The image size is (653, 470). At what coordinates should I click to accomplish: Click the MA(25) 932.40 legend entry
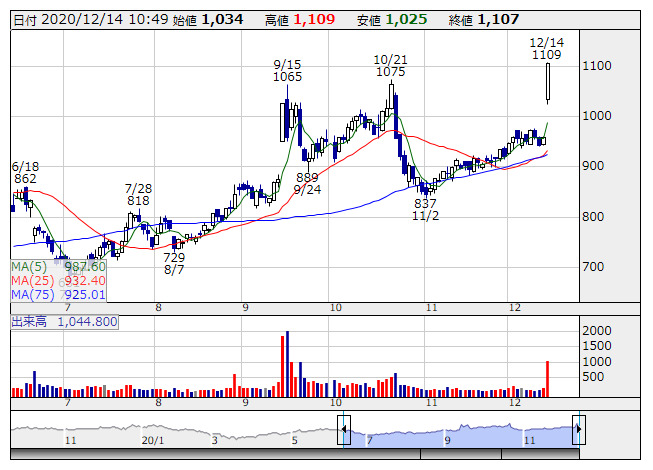click(58, 281)
